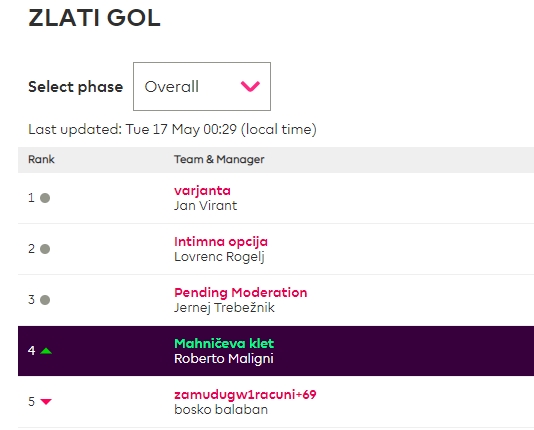The image size is (534, 430).
Task: Click the gray dot beside rank 2
Action: (45, 249)
